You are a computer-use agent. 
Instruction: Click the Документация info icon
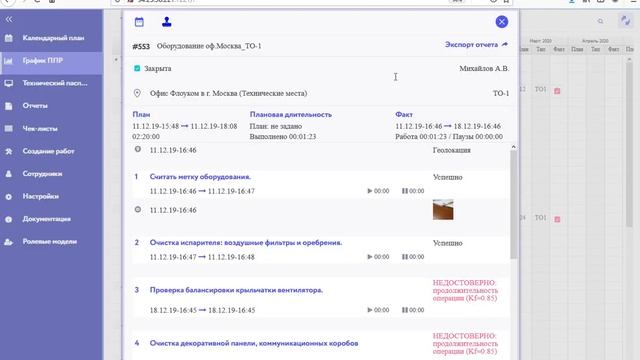9,219
